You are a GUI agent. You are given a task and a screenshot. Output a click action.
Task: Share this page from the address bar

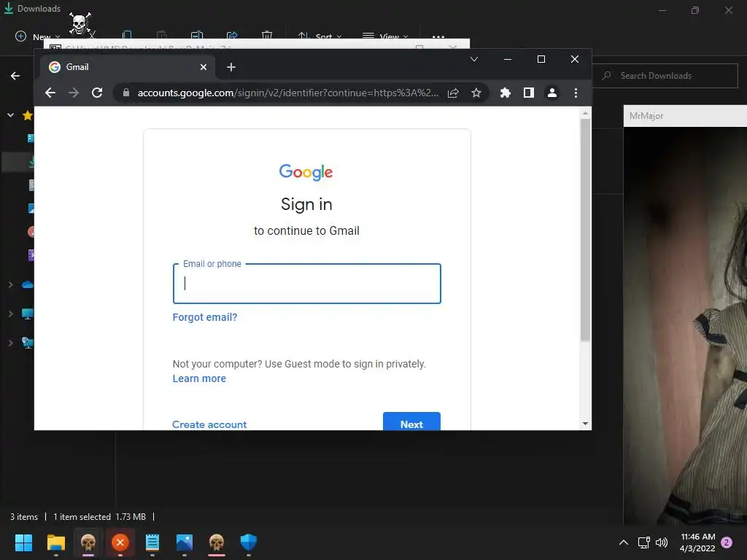point(453,93)
